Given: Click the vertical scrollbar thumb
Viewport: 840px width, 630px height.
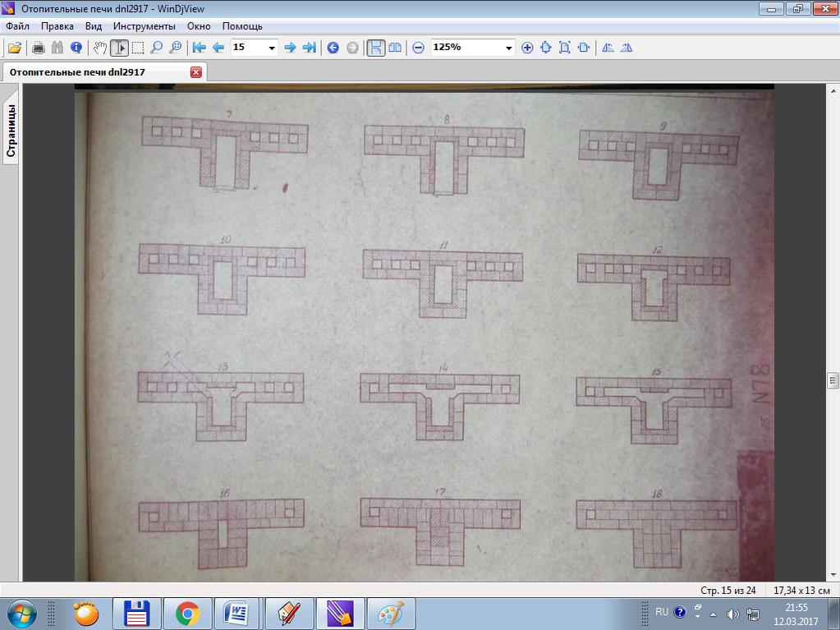Looking at the screenshot, I should point(833,380).
